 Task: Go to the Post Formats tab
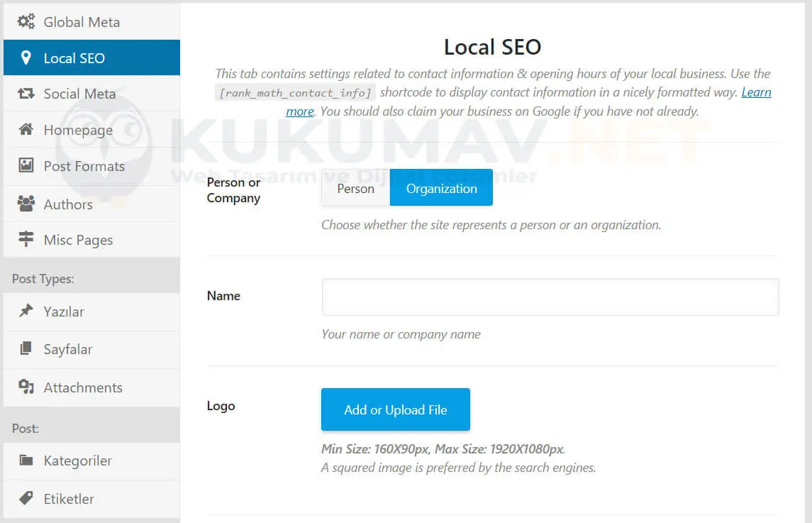91,166
